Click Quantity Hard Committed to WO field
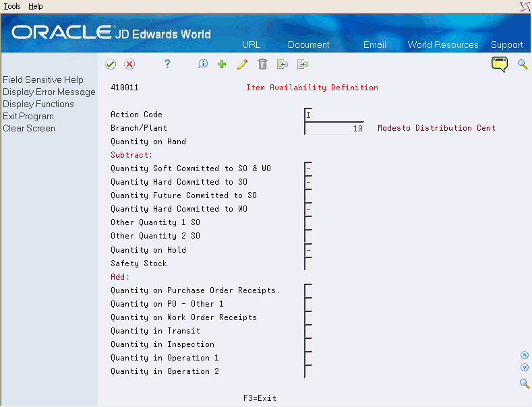532x407 pixels. click(308, 209)
